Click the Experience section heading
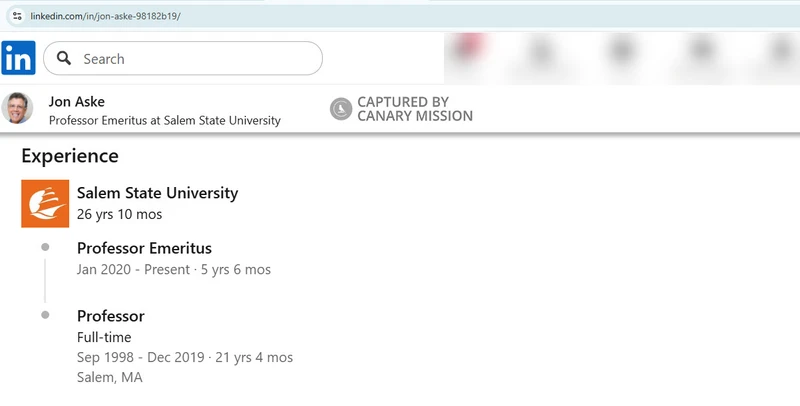Image resolution: width=800 pixels, height=406 pixels. tap(70, 156)
